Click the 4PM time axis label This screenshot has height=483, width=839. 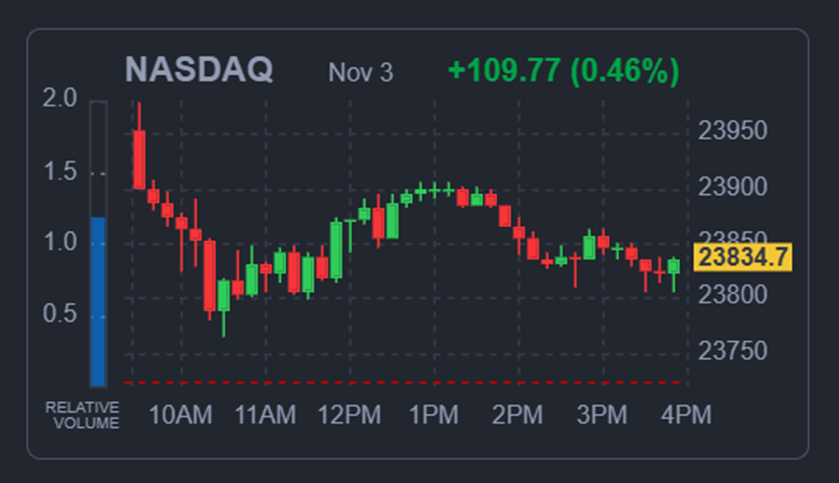(686, 415)
